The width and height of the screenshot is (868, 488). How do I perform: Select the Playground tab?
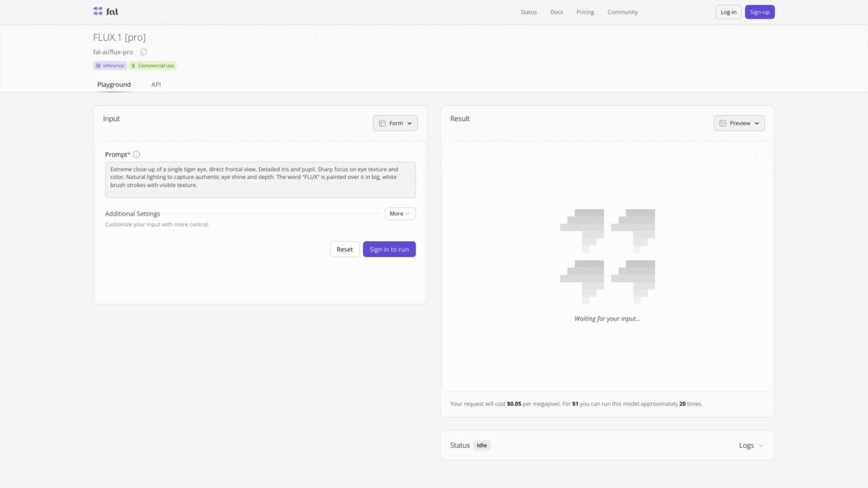click(114, 84)
